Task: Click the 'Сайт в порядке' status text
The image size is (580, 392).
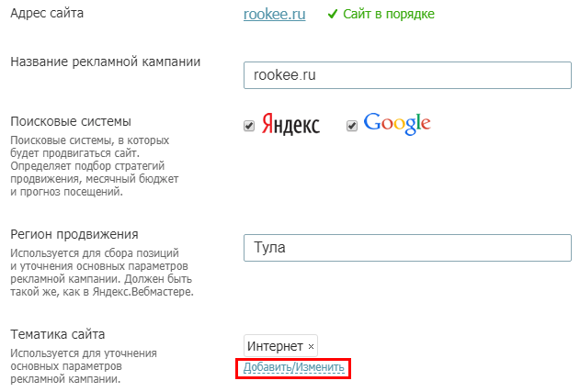Action: [389, 14]
